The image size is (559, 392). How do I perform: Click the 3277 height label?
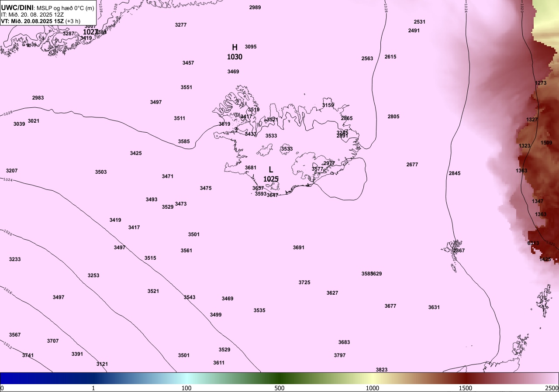(181, 25)
